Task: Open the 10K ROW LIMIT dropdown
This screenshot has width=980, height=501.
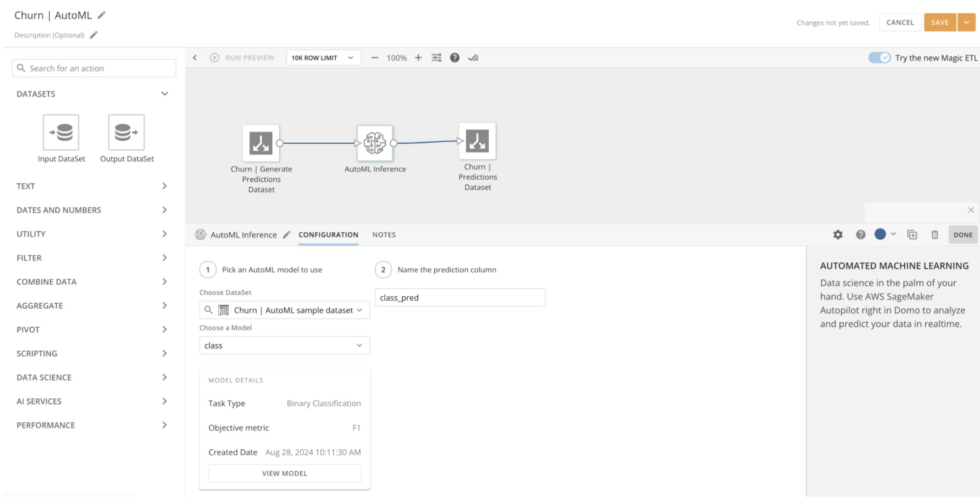Action: click(323, 58)
